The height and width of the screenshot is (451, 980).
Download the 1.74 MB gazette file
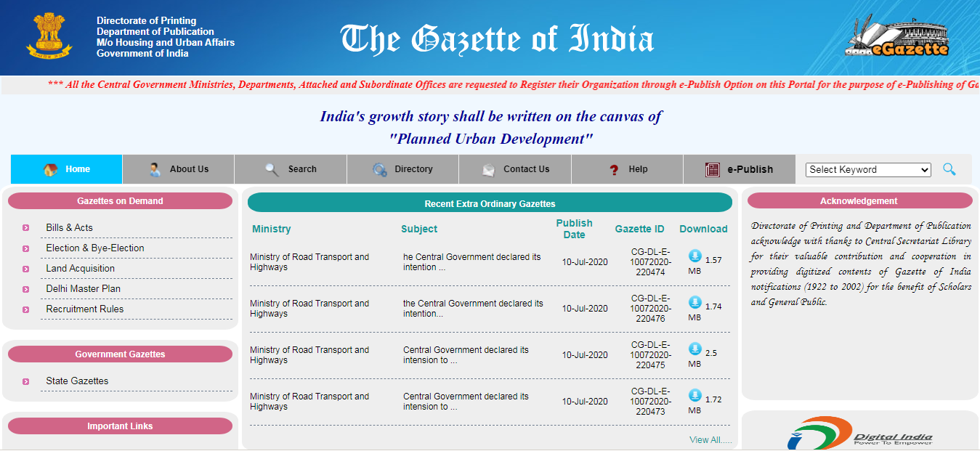tap(694, 303)
